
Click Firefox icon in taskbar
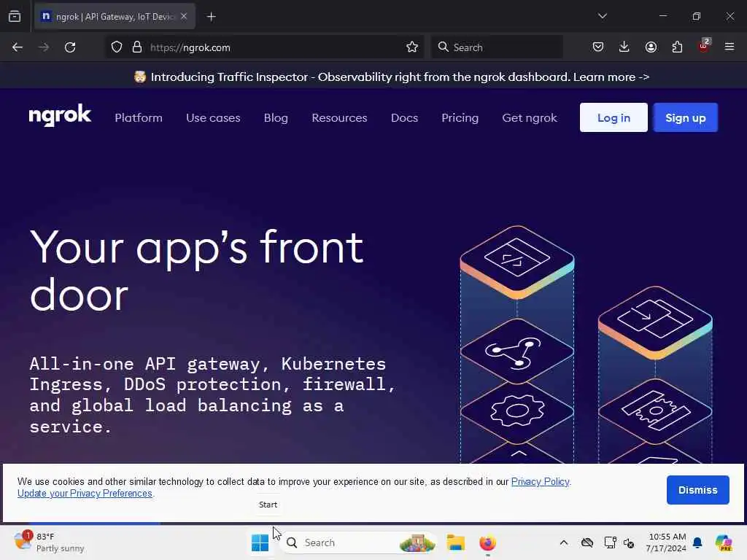(x=487, y=542)
